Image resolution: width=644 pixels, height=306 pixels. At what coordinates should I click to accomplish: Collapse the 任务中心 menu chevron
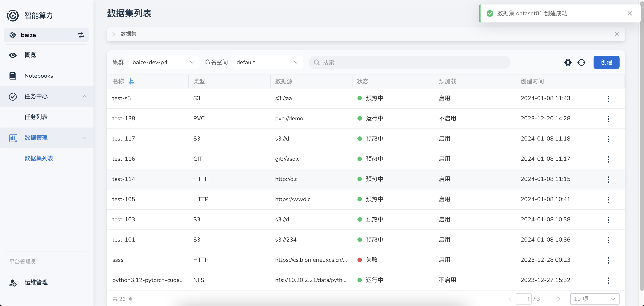pyautogui.click(x=85, y=97)
